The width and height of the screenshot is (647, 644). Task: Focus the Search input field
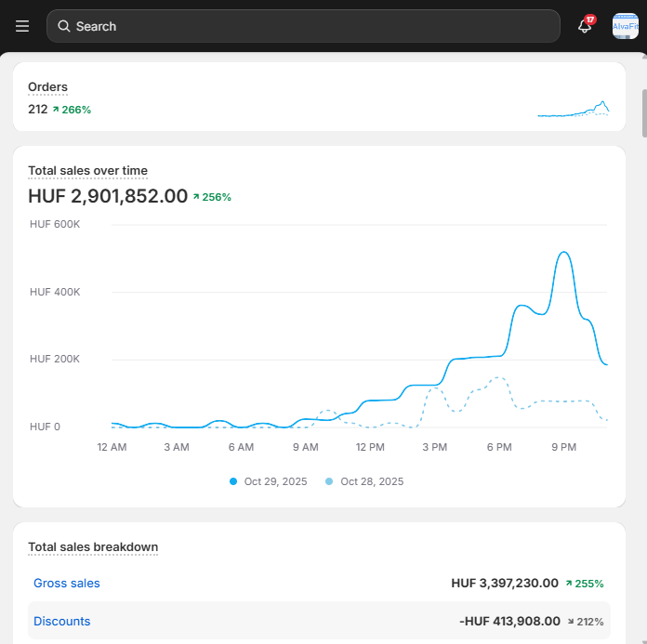click(x=307, y=26)
